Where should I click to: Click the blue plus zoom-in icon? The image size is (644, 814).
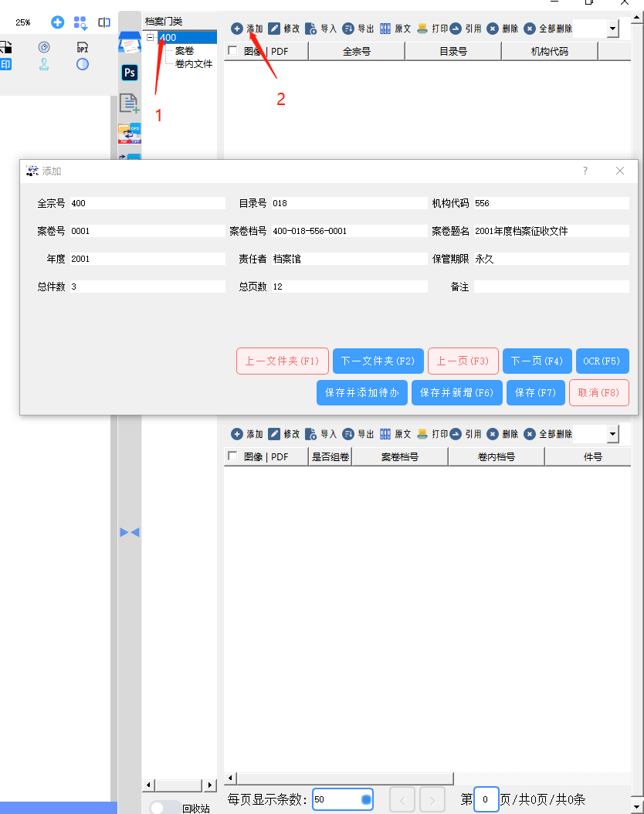coord(57,22)
